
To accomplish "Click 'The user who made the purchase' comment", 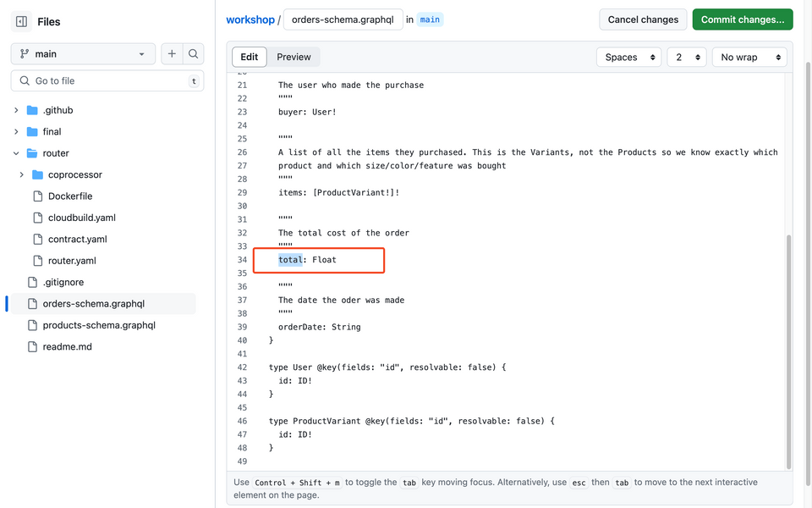I will click(350, 85).
